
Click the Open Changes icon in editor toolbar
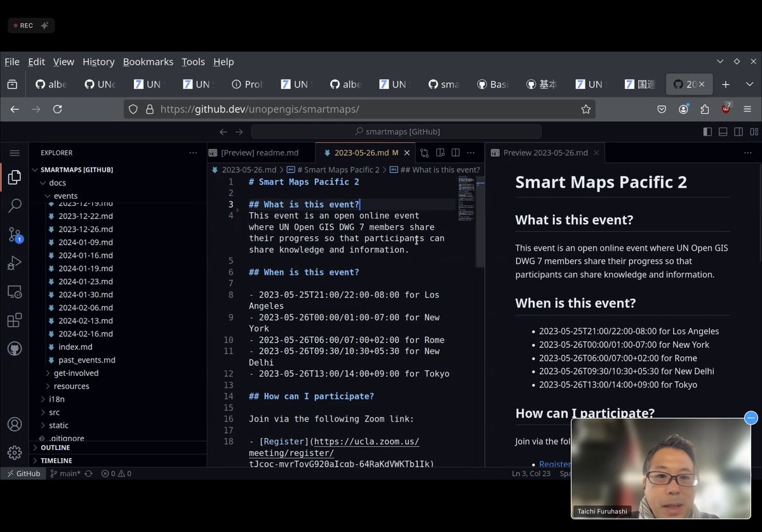point(424,153)
